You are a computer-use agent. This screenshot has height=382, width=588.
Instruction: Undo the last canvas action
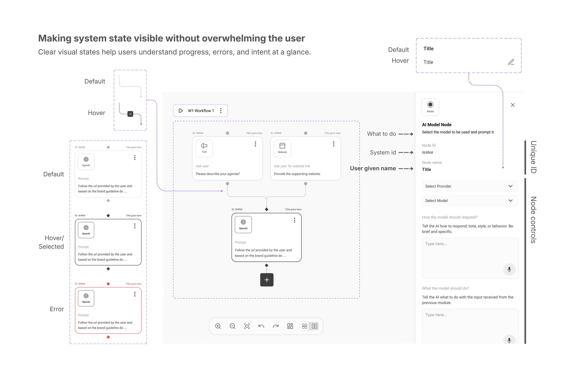tap(261, 326)
